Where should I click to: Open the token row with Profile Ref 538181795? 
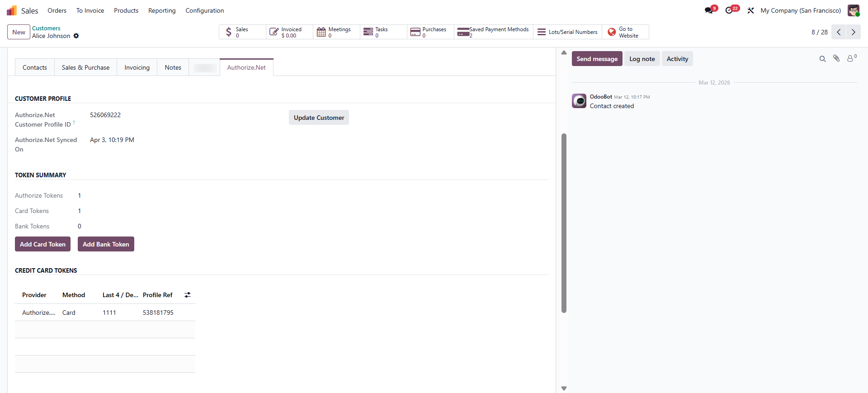[105, 313]
